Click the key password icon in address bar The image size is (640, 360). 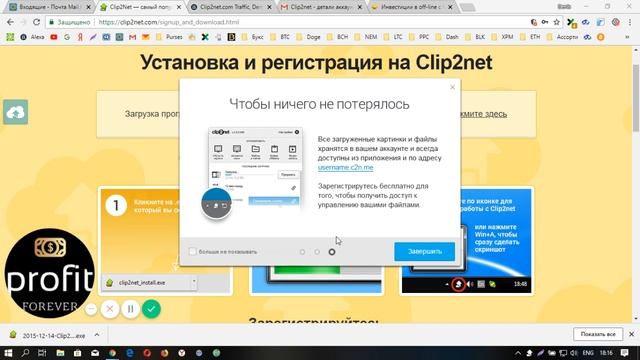pyautogui.click(x=545, y=22)
